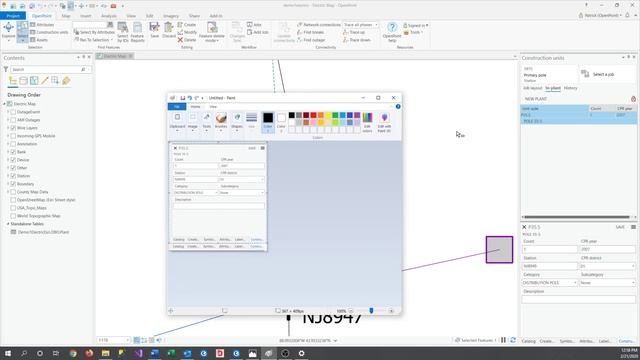640x360 pixels.
Task: Click the filter icon in Contents pane
Action: (6, 69)
